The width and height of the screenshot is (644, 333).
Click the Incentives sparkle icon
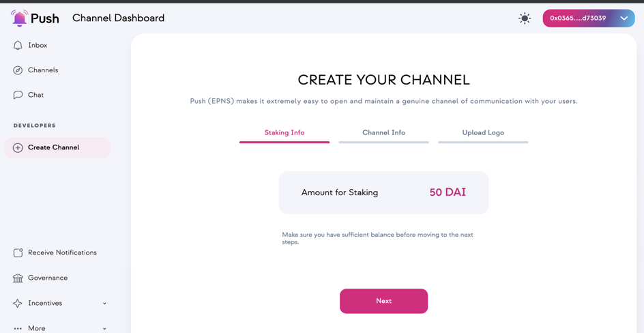(x=18, y=304)
